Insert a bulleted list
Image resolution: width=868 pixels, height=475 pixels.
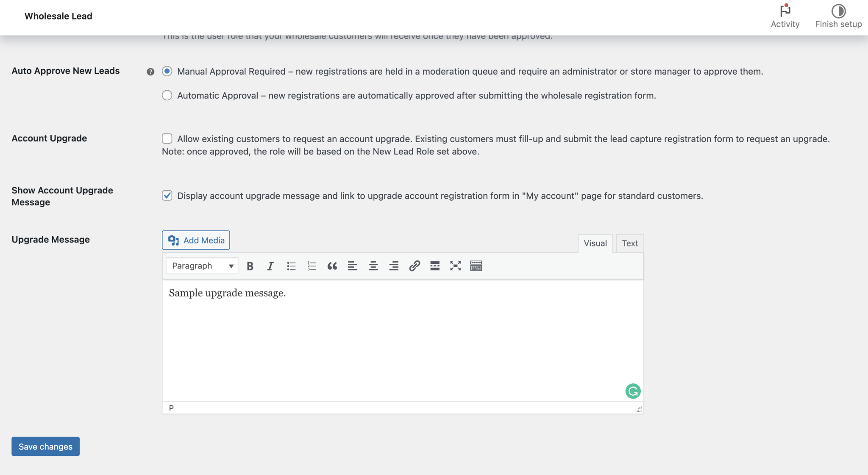(x=291, y=266)
